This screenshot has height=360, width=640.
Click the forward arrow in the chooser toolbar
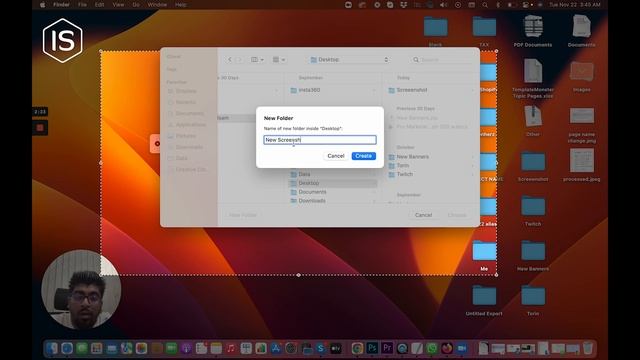(x=240, y=60)
